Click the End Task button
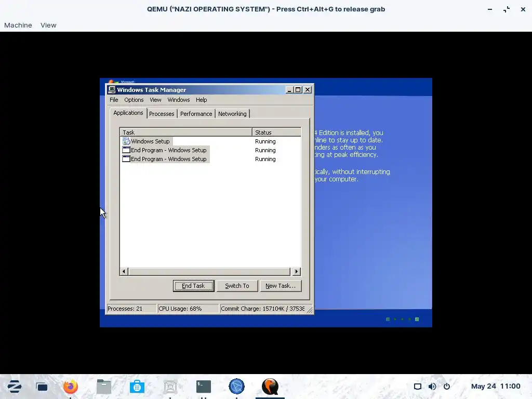Image resolution: width=532 pixels, height=399 pixels. [x=193, y=286]
